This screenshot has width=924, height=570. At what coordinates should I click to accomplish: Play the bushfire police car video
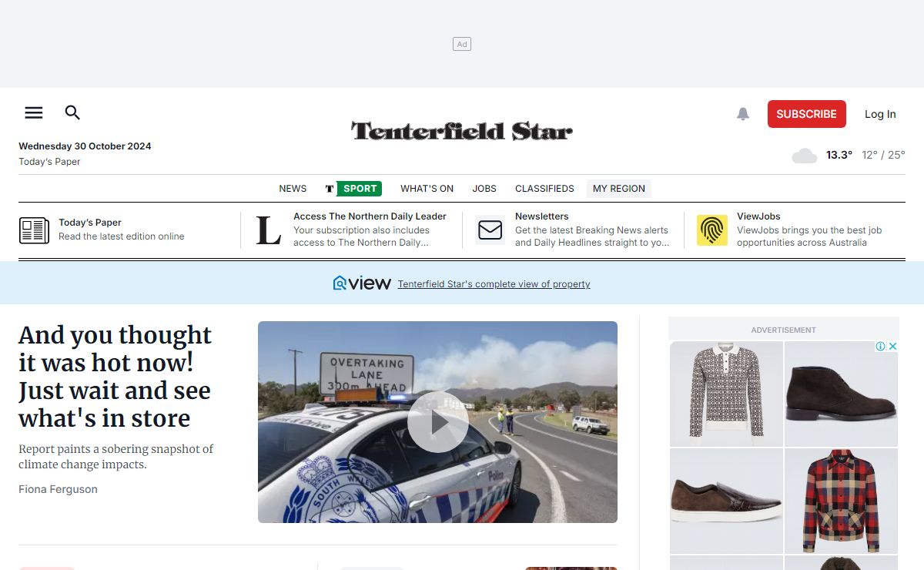[437, 422]
